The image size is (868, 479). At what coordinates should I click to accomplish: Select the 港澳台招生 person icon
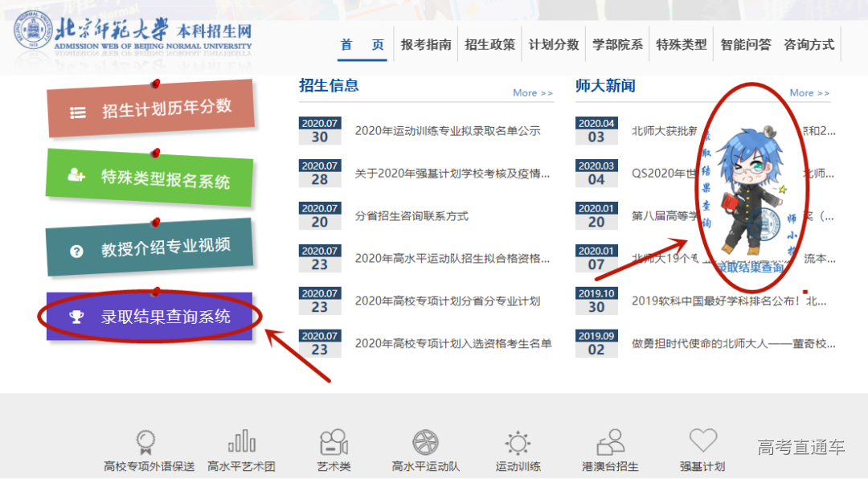pyautogui.click(x=610, y=442)
